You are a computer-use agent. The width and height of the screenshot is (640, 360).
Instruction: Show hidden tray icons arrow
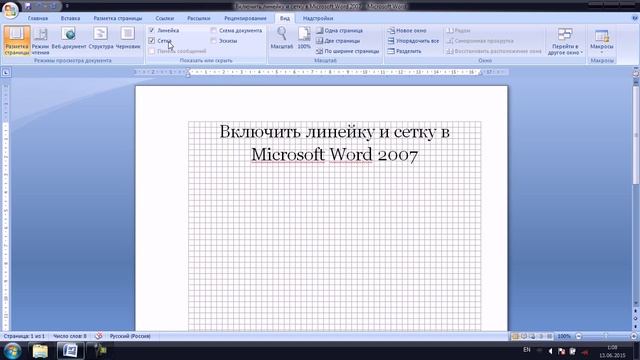pyautogui.click(x=550, y=351)
